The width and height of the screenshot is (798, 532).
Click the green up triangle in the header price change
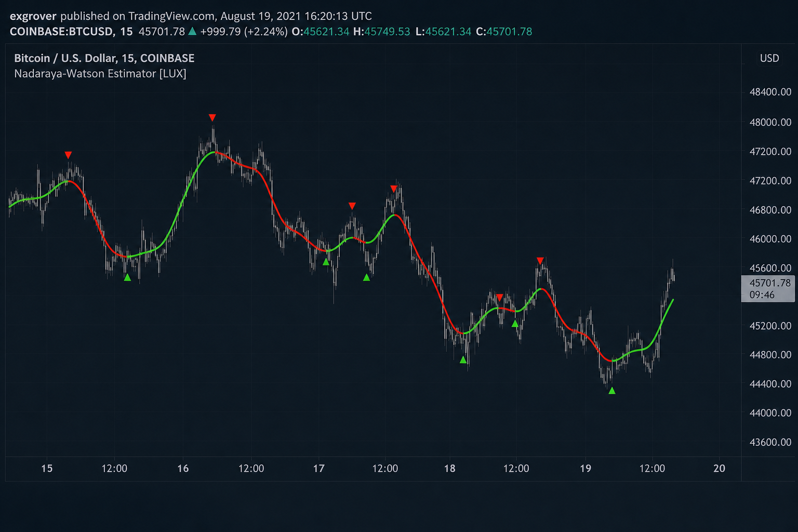click(x=192, y=31)
